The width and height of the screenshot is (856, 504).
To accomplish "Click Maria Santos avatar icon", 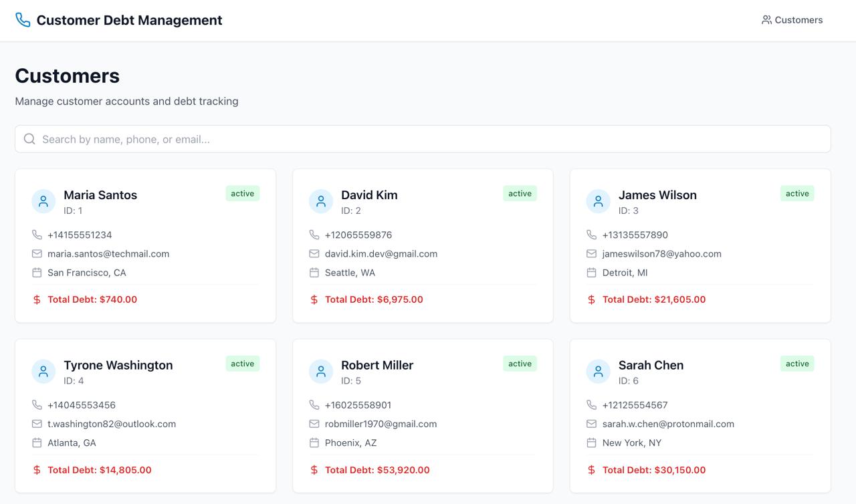I will coord(43,201).
